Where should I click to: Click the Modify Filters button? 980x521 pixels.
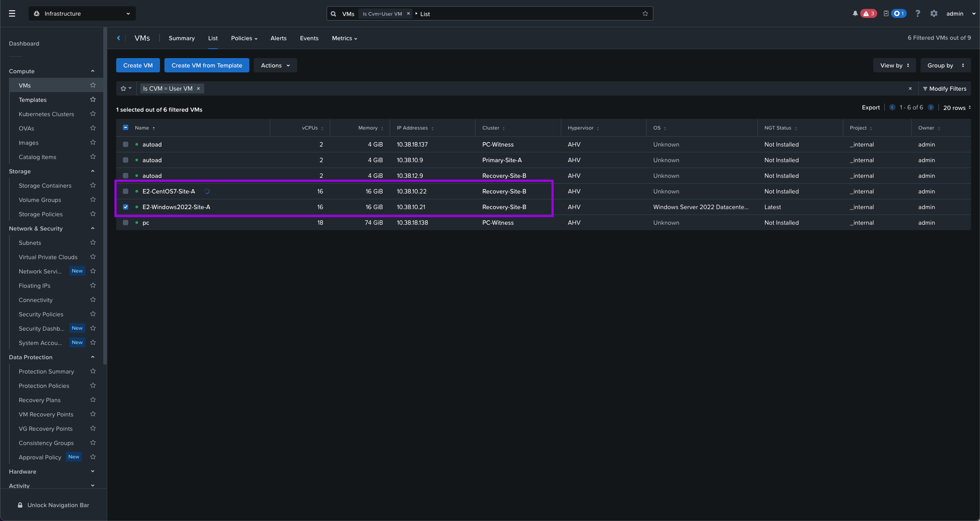click(945, 88)
